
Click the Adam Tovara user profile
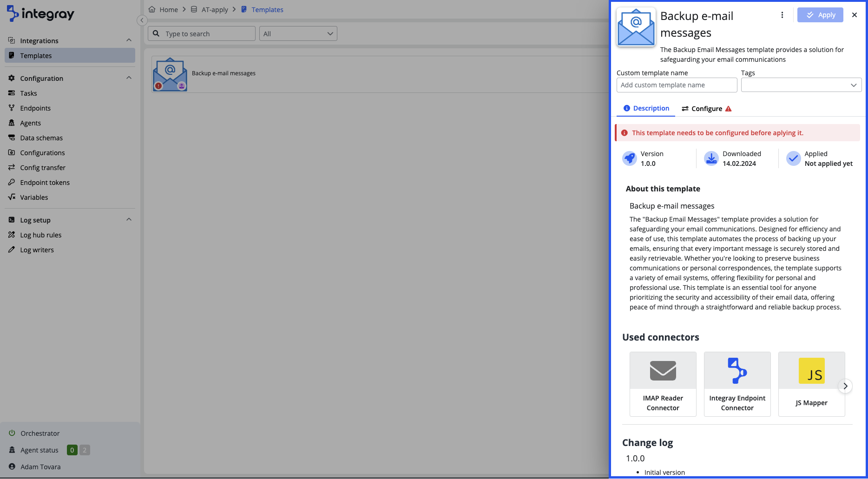40,466
